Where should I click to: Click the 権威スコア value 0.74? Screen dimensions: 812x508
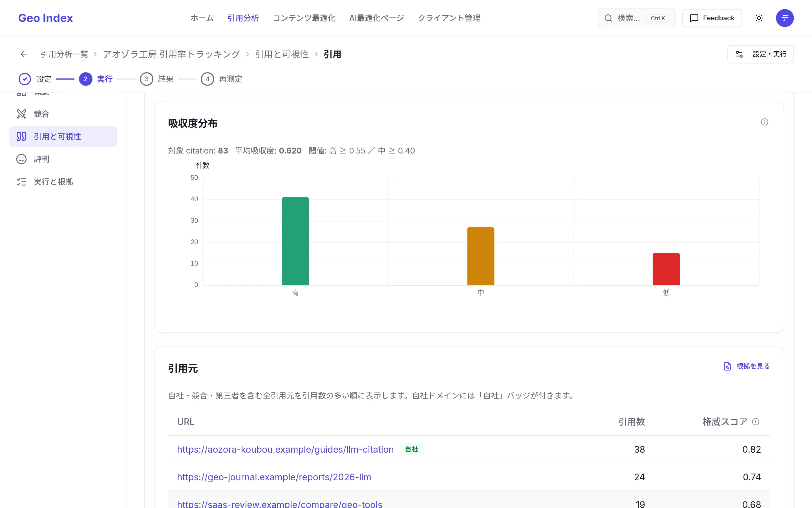752,477
